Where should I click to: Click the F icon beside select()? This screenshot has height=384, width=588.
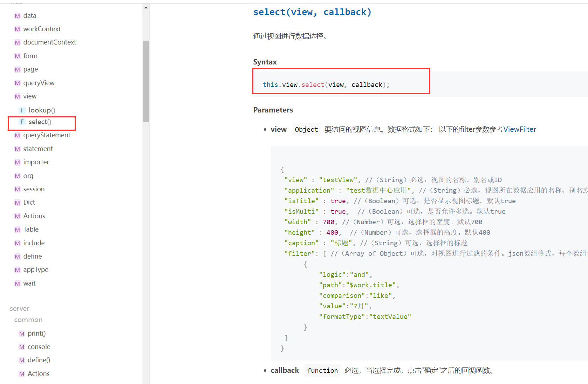coord(22,122)
